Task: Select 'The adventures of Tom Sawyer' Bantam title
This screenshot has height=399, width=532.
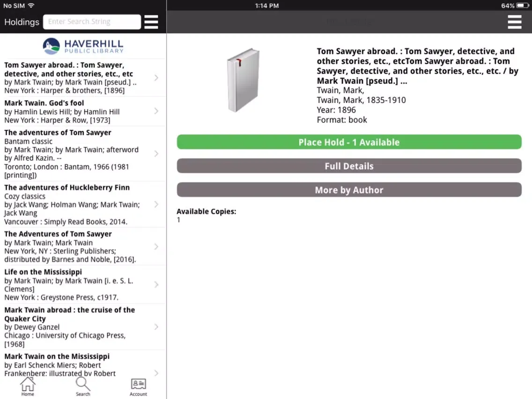Action: (x=58, y=133)
